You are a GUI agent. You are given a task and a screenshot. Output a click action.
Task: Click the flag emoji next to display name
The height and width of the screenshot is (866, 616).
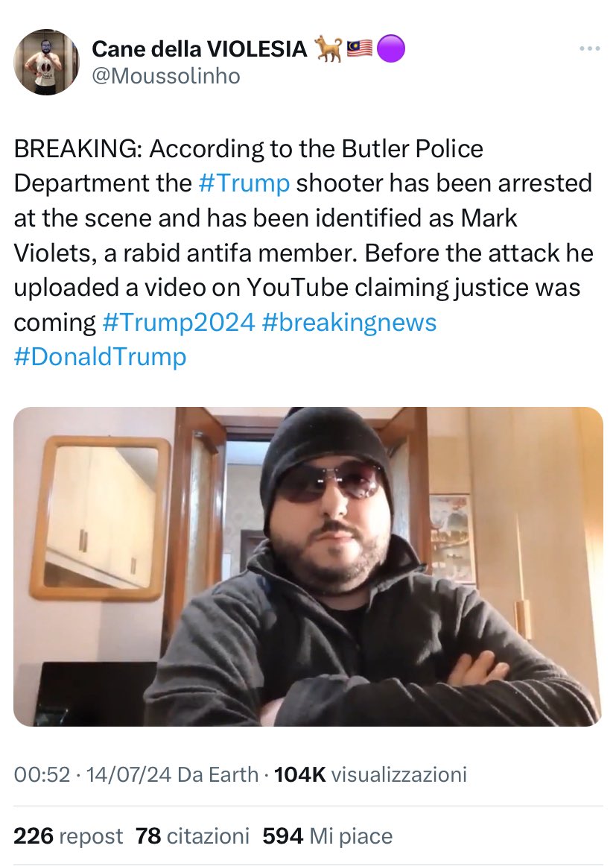tap(360, 49)
